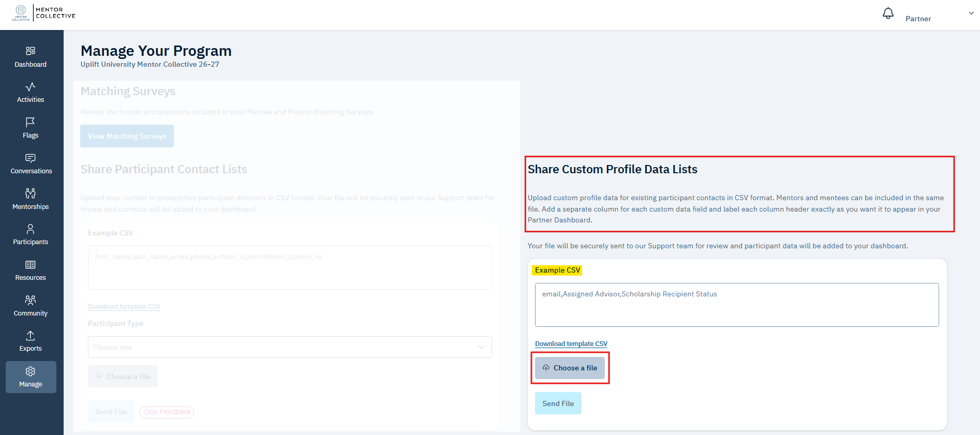Click the example CSV box with email,Assigned Advisor
The height and width of the screenshot is (435, 980).
coord(737,305)
